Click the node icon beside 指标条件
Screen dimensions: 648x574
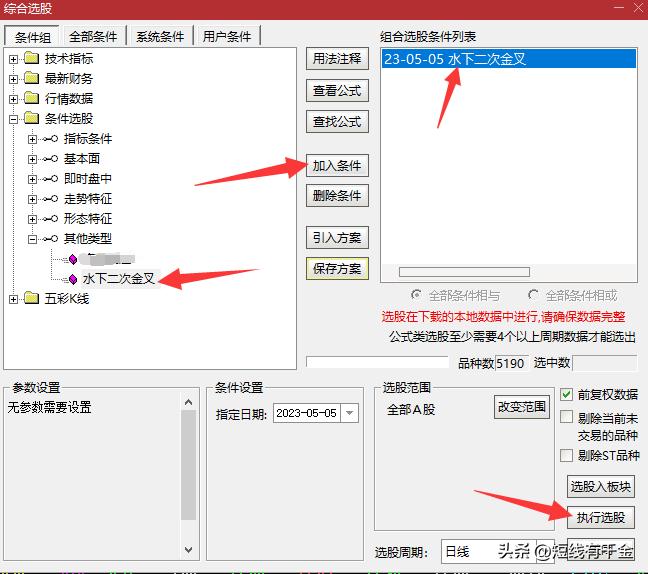50,138
